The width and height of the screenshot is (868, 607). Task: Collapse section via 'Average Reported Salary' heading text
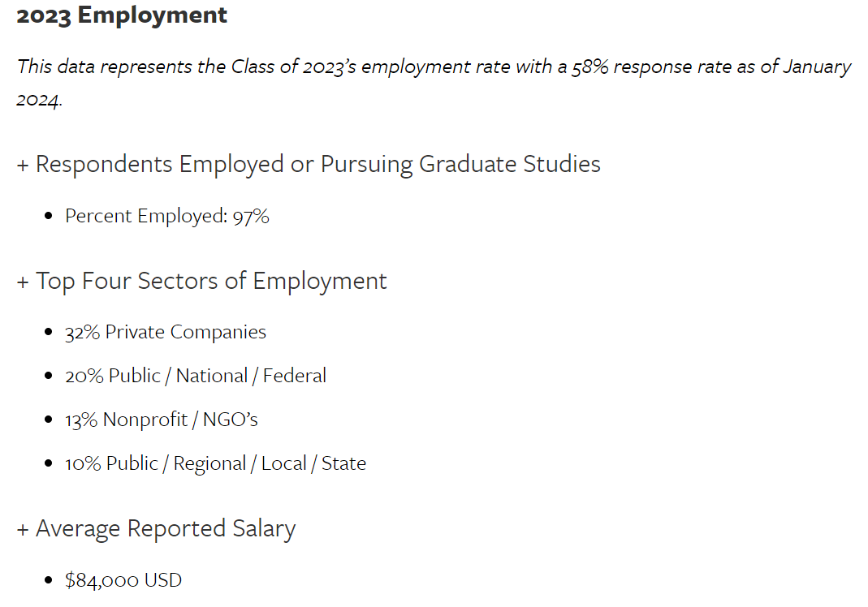(x=166, y=528)
